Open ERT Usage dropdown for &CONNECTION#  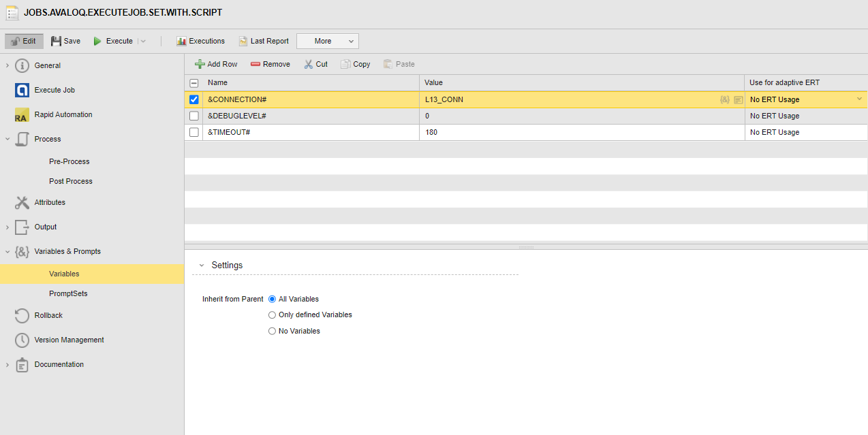(859, 99)
